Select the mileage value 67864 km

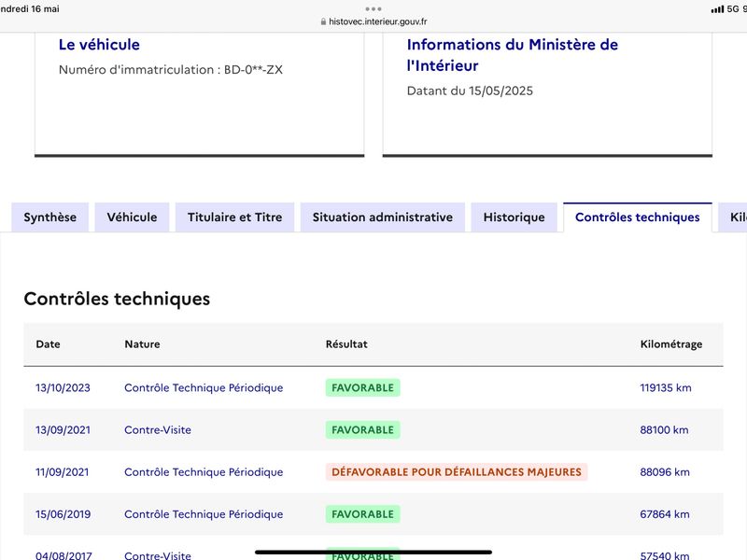pos(665,514)
